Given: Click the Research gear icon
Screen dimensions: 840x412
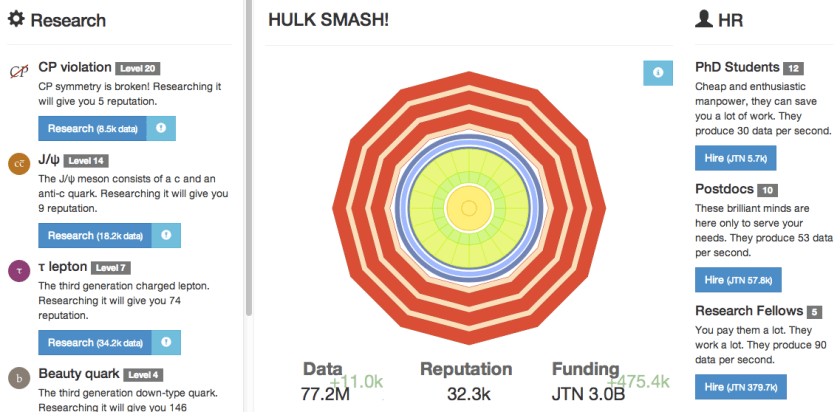Looking at the screenshot, I should pos(16,20).
